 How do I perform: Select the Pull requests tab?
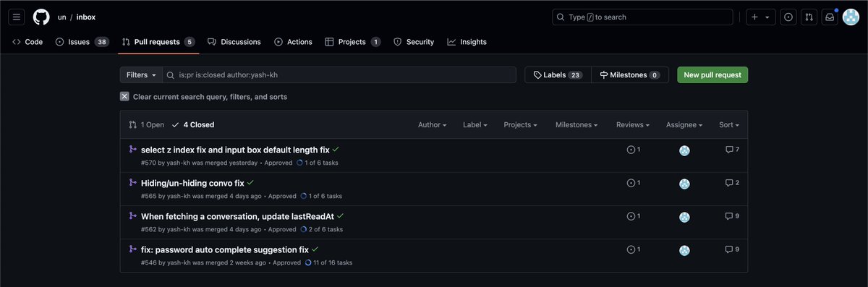tap(158, 42)
